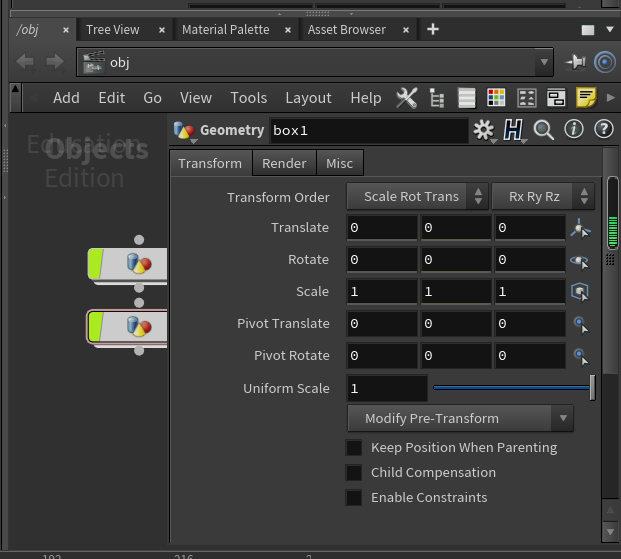Open the View menu

click(196, 98)
